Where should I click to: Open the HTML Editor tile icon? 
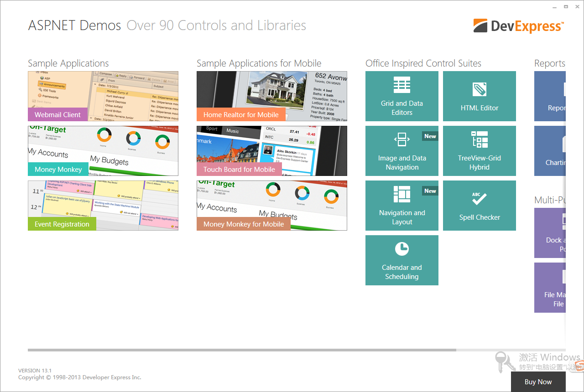[x=480, y=90]
